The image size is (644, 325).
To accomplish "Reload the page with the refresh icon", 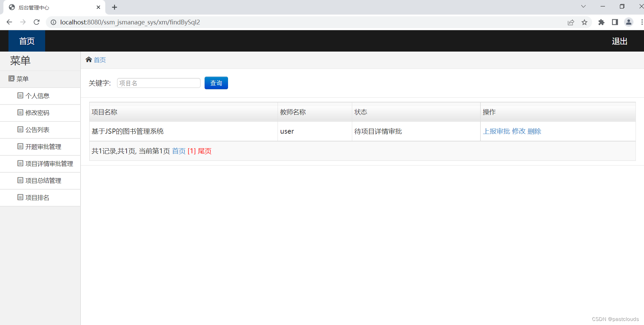I will (x=36, y=22).
